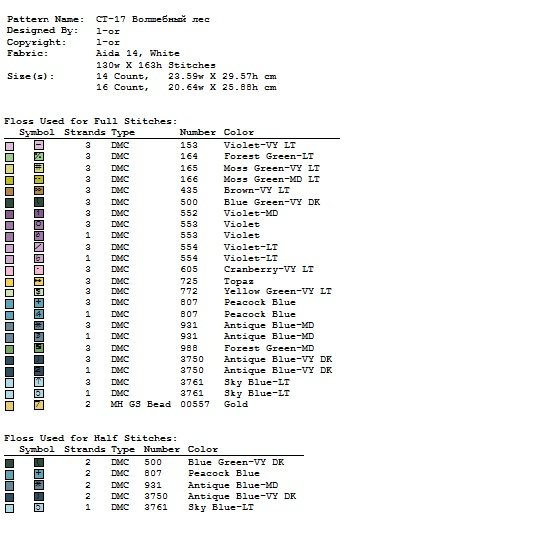Click Half Stitches symbol icon for 500 Blue Green-VY DK
This screenshot has height=550, width=547.
pos(39,463)
